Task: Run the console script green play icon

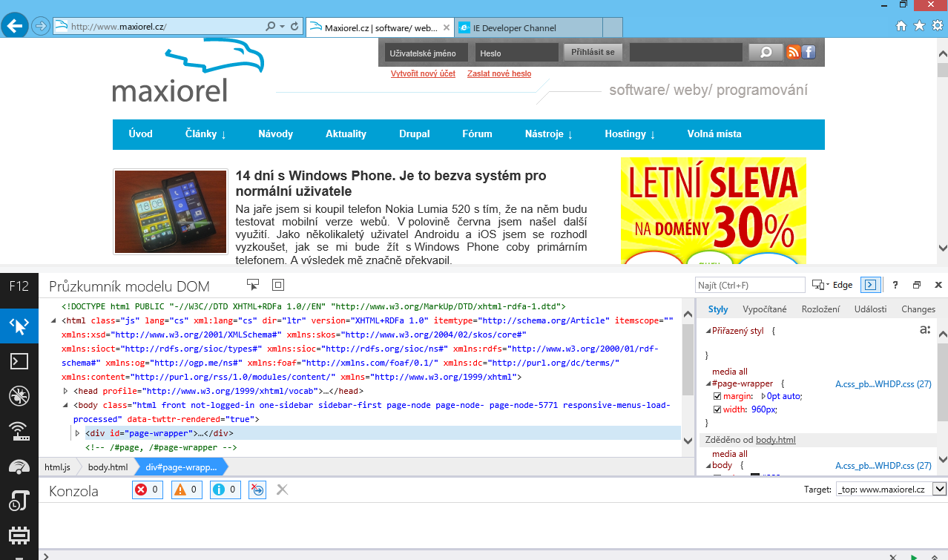Action: point(914,556)
